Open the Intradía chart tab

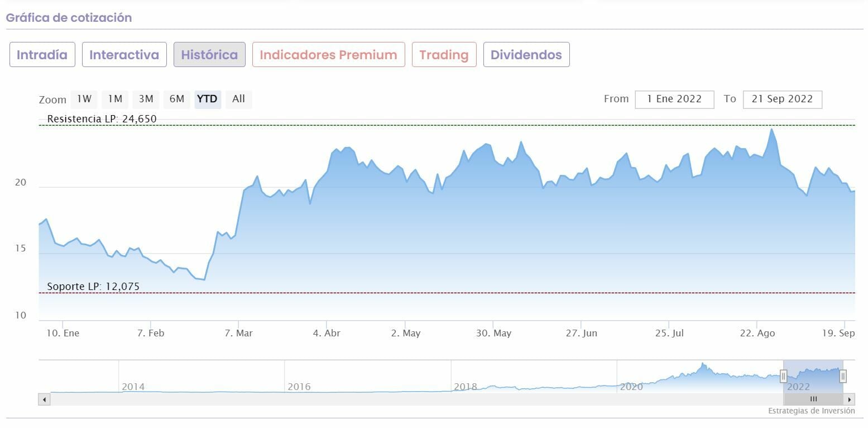coord(42,55)
